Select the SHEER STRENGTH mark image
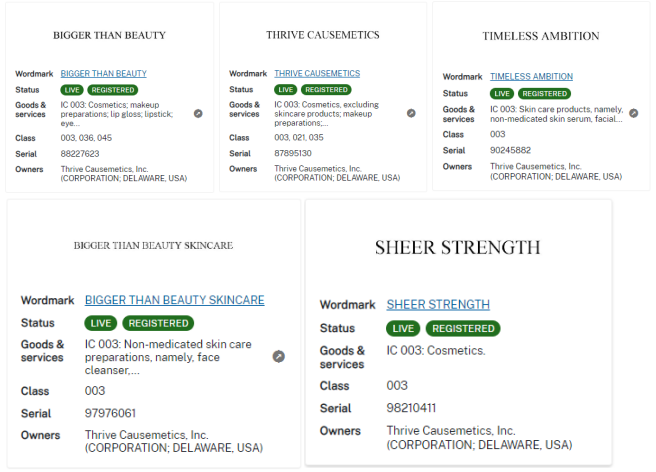This screenshot has width=656, height=472. click(457, 247)
